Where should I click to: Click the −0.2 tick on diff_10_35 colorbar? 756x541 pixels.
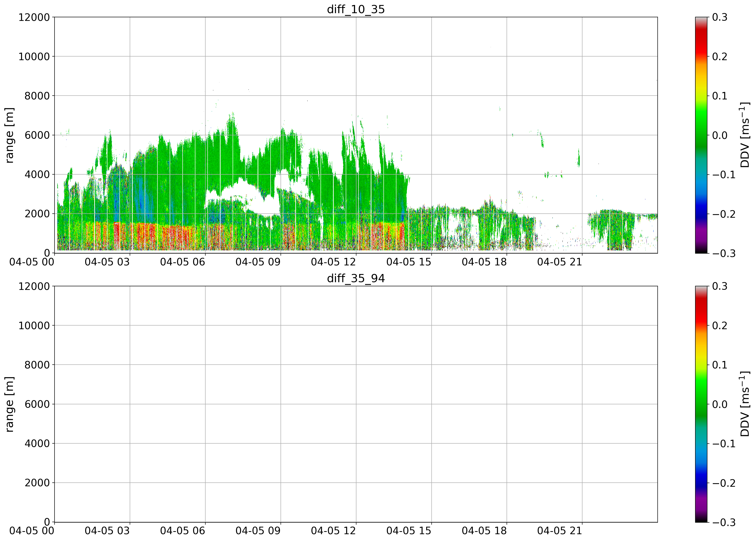[724, 214]
